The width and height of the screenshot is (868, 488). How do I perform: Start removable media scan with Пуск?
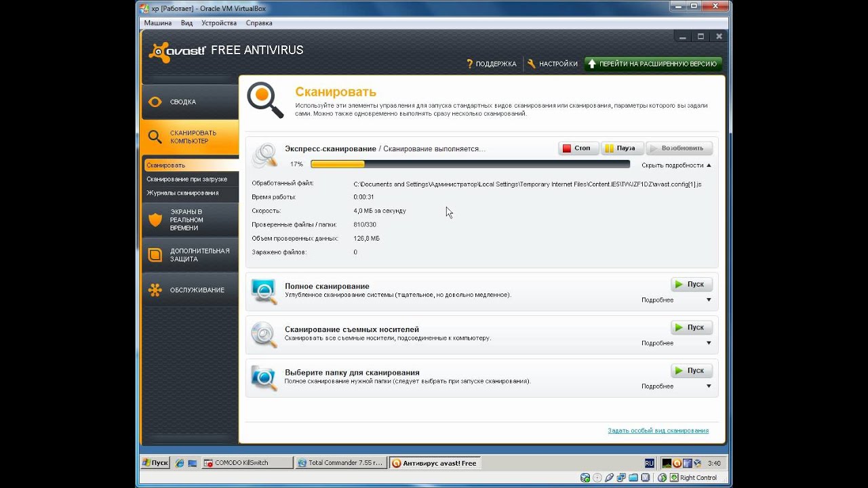692,327
